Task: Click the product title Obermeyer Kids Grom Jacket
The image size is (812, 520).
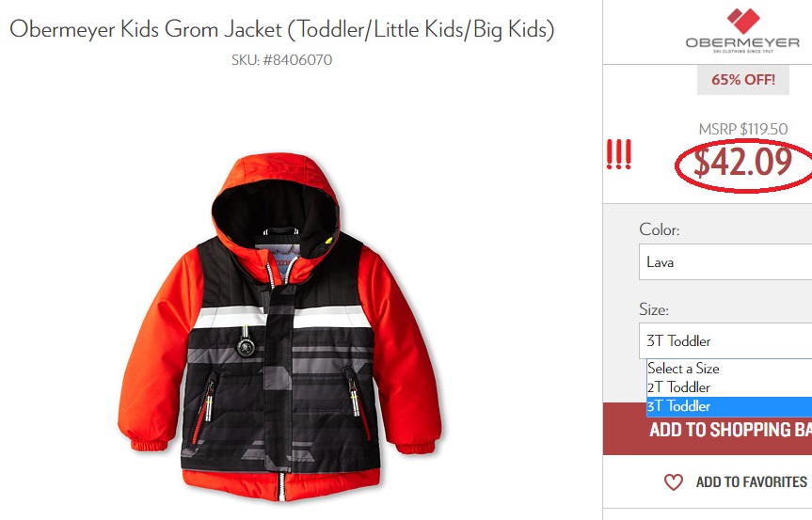Action: (x=281, y=29)
